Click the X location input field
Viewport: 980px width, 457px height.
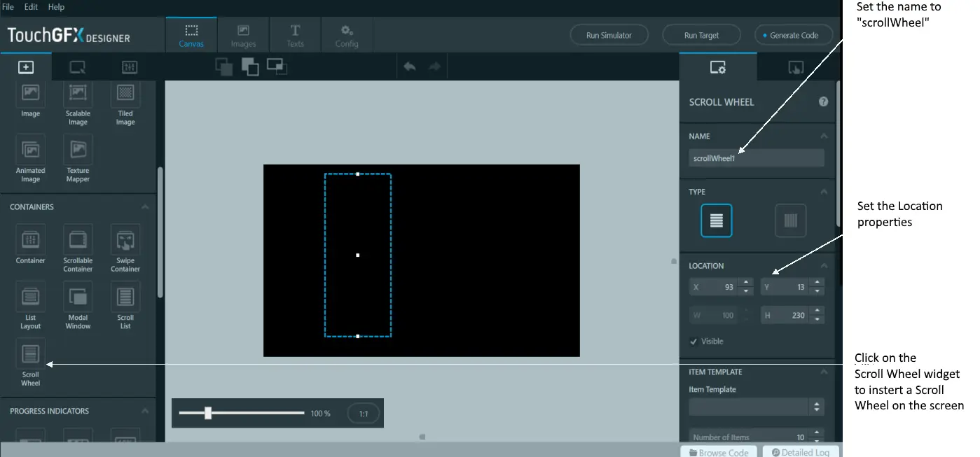715,287
